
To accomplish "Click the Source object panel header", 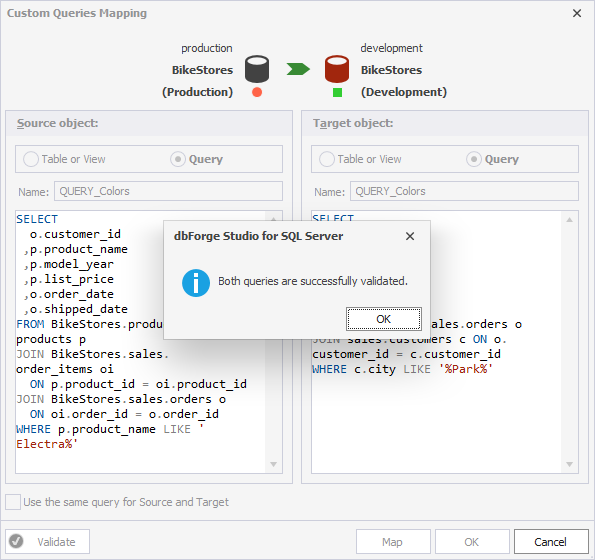I will [149, 123].
